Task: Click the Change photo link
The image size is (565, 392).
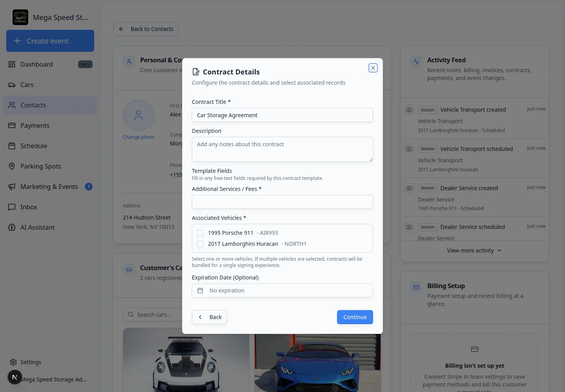Action: [139, 137]
